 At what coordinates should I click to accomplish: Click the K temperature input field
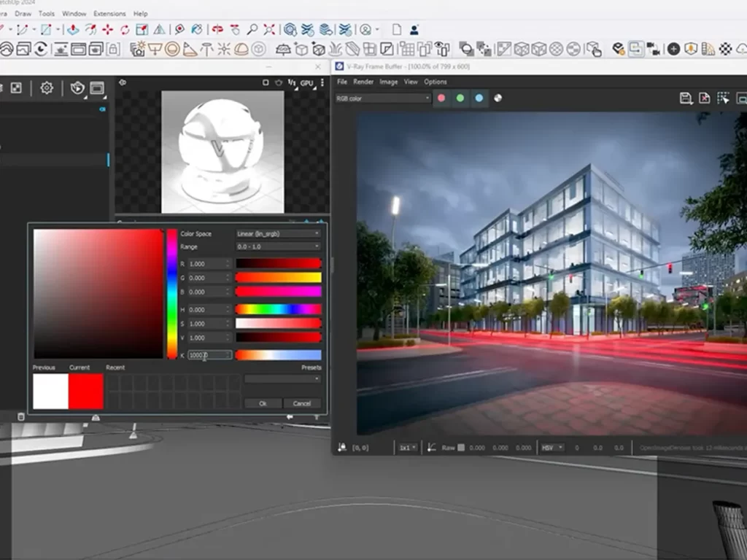[x=210, y=355]
